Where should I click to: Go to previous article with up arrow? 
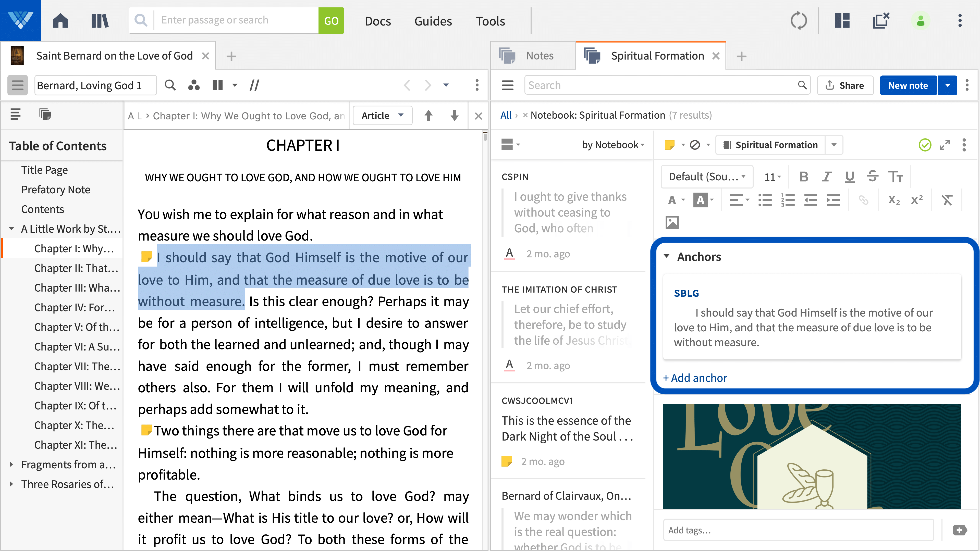tap(428, 116)
